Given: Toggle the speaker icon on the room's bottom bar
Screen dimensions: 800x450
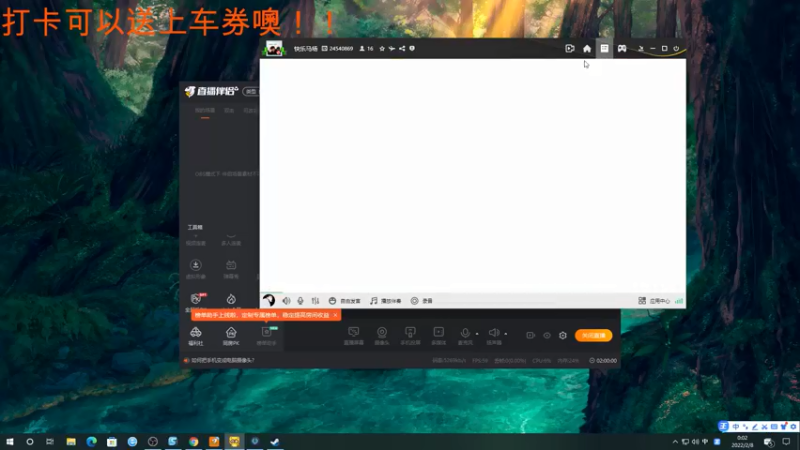Looking at the screenshot, I should tap(286, 301).
